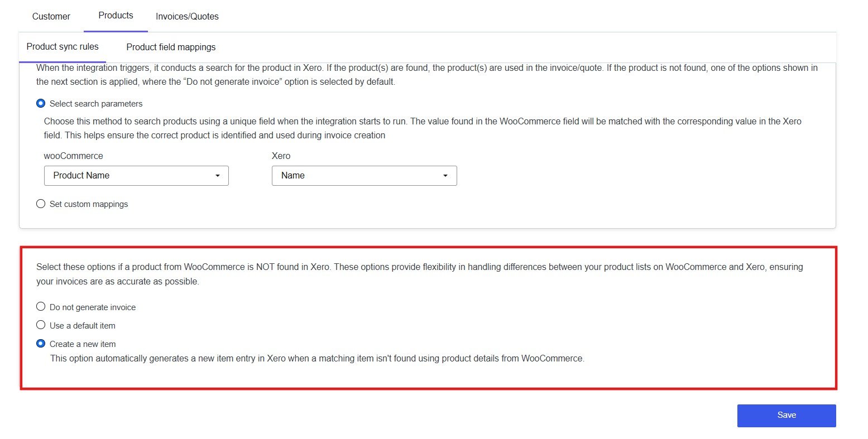Viewport: 868px width, 439px height.
Task: Select the Product sync rules subtab
Action: coord(63,47)
